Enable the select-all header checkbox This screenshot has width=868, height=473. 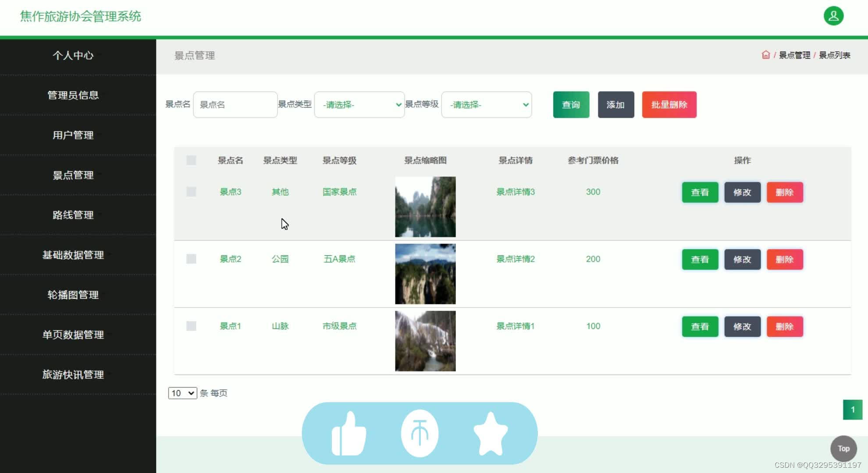[191, 160]
